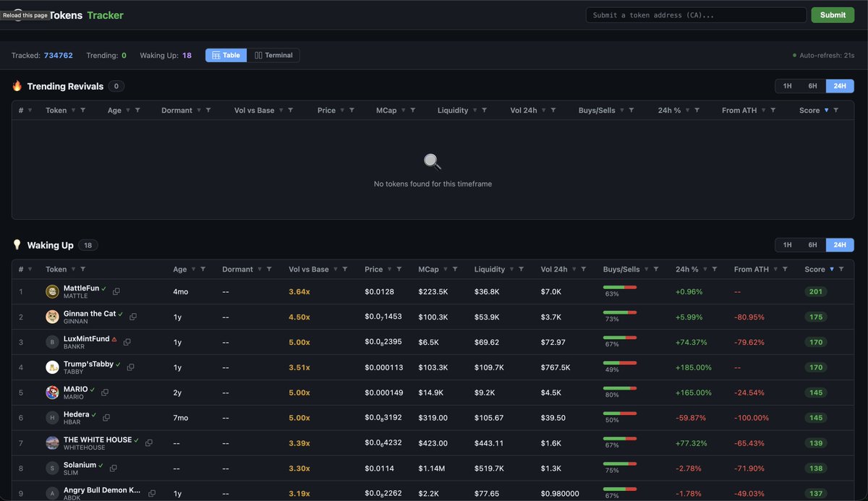The width and height of the screenshot is (868, 501).
Task: Click Auto-refresh 21s indicator
Action: click(823, 55)
